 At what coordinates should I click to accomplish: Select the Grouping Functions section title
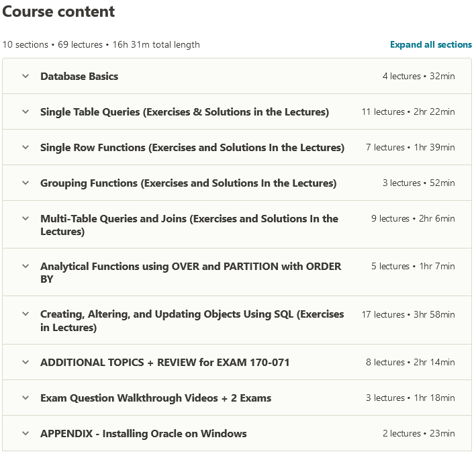pos(188,183)
